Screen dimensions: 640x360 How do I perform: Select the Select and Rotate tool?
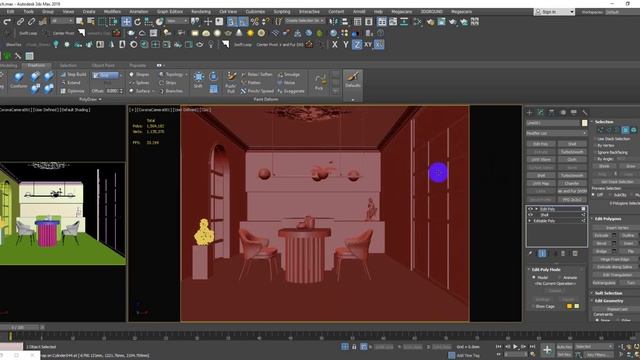(x=138, y=22)
